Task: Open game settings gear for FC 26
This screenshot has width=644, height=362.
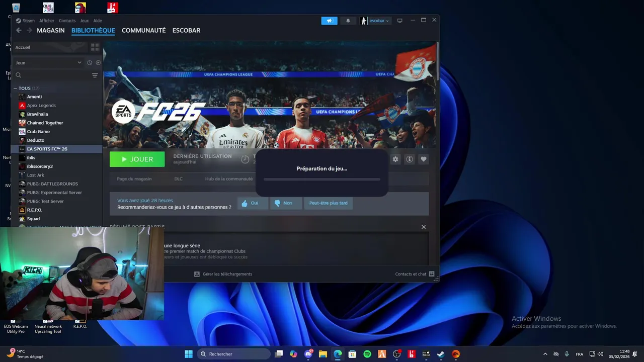Action: (395, 159)
